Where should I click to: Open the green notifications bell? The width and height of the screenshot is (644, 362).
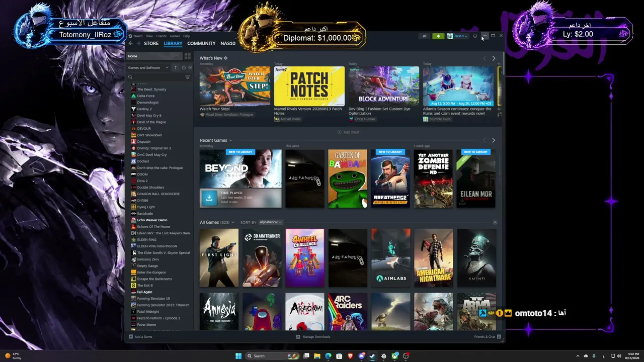click(x=438, y=36)
